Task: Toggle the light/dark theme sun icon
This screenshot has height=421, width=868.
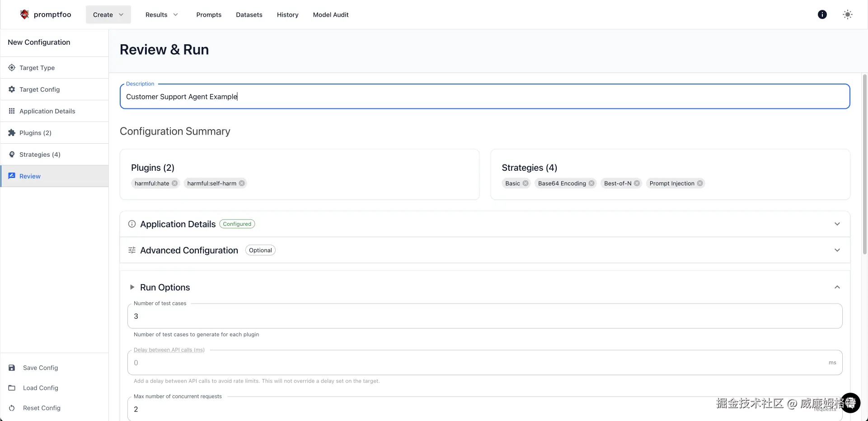Action: pyautogui.click(x=848, y=14)
